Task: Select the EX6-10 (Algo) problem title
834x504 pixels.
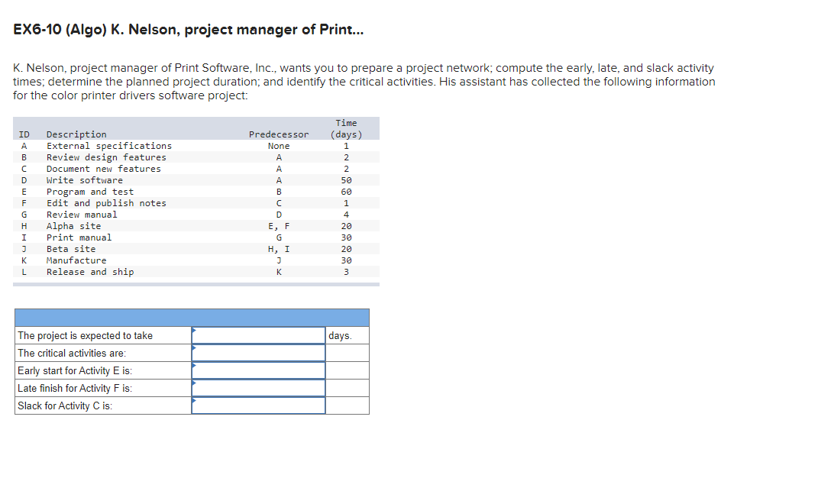Action: 187,29
